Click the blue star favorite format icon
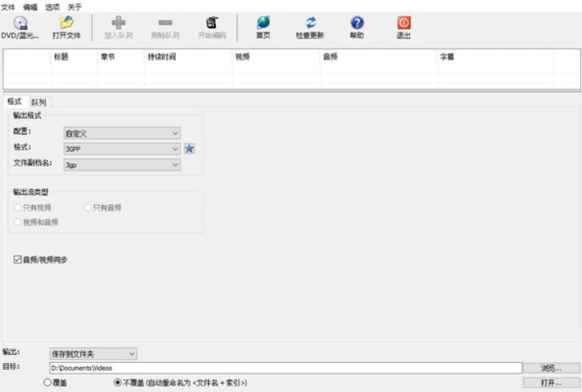 coord(189,148)
